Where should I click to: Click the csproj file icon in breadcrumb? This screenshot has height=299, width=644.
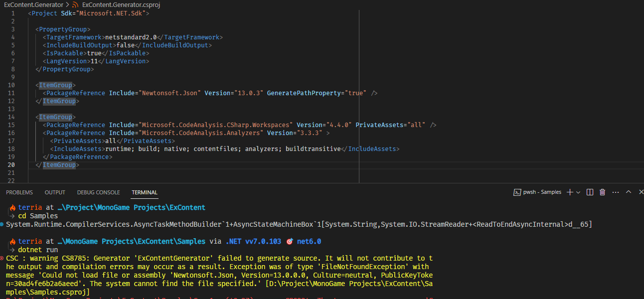(x=76, y=4)
